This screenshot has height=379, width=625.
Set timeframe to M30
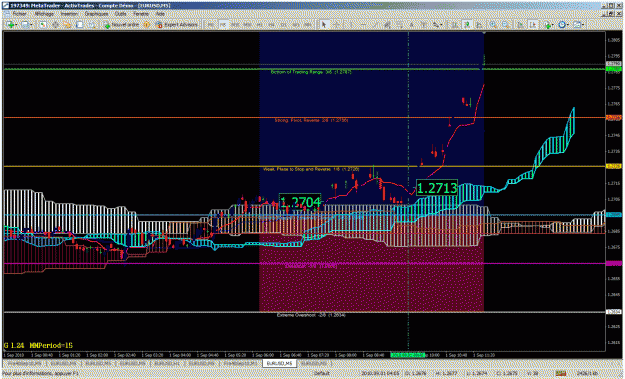[247, 25]
